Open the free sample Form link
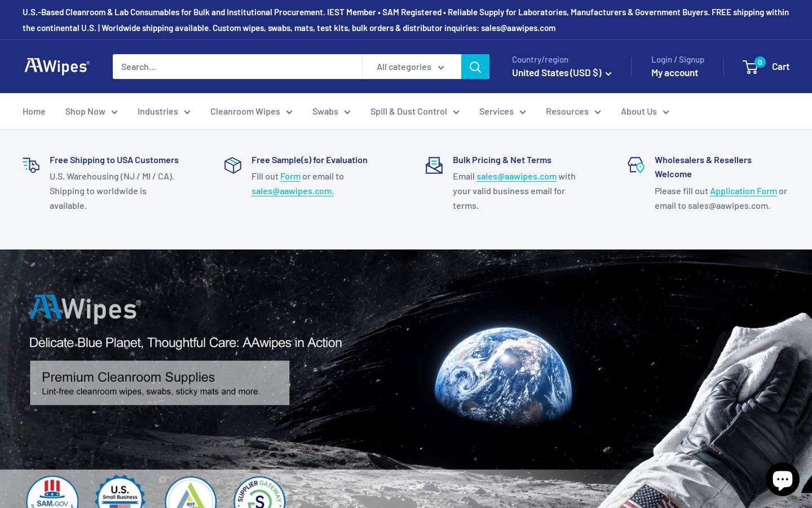This screenshot has height=508, width=812. (x=290, y=177)
